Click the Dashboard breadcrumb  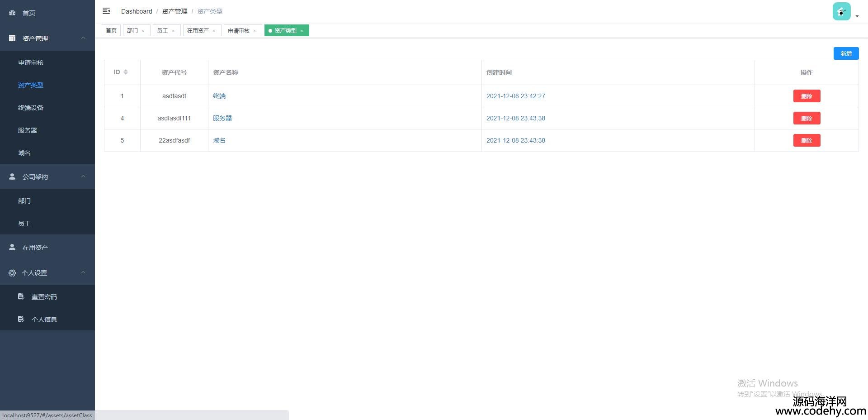pyautogui.click(x=137, y=11)
